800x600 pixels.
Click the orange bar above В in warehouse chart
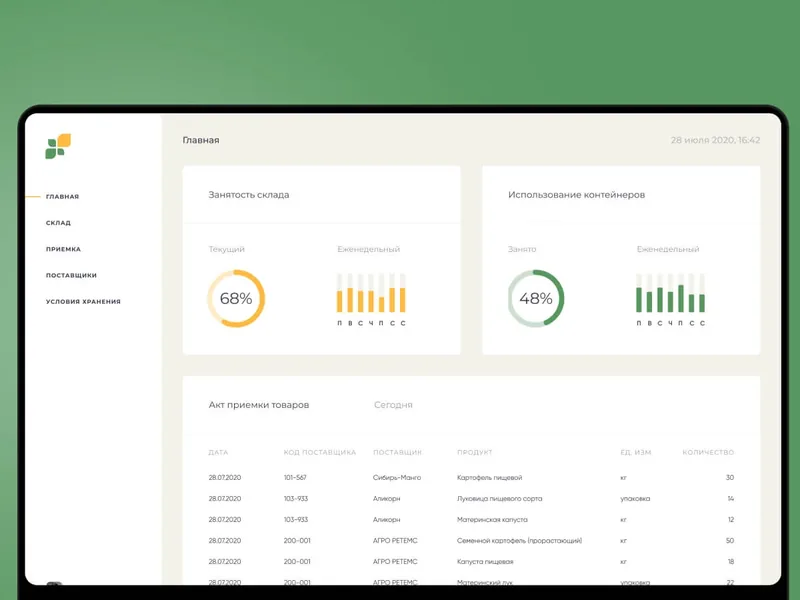click(x=350, y=300)
